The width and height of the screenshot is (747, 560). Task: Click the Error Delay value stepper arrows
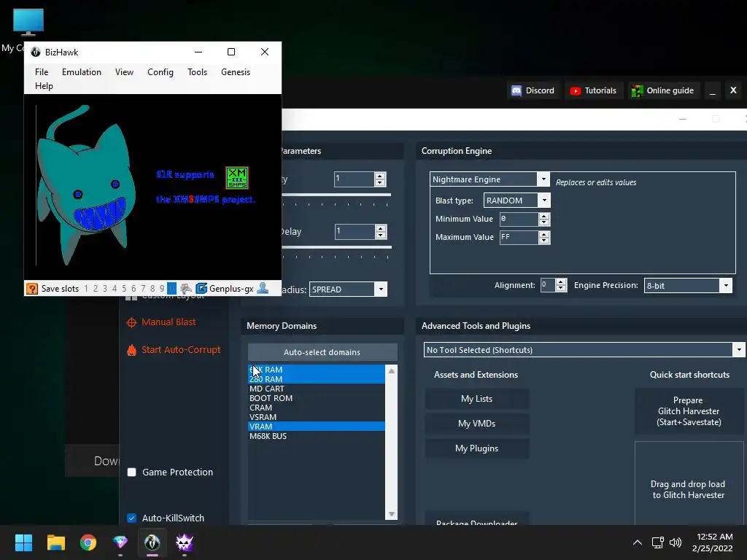pos(380,232)
